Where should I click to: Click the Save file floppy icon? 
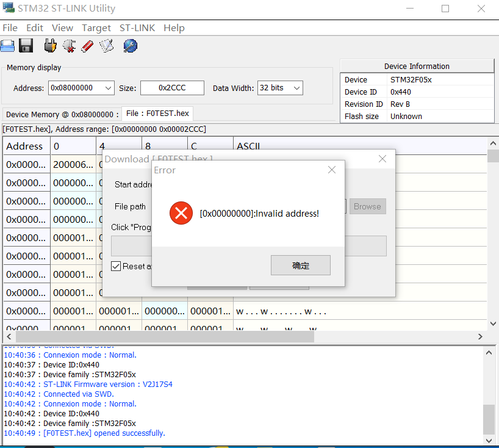(26, 46)
